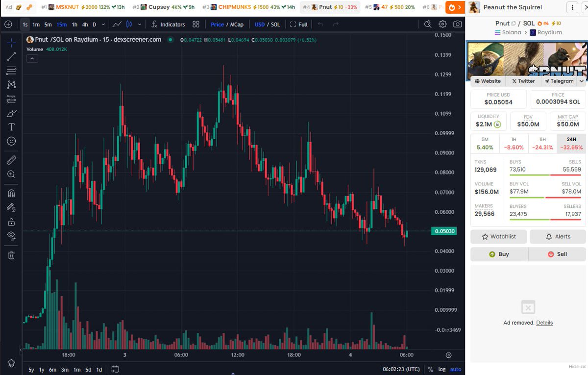Open chart settings gear icon

pyautogui.click(x=442, y=24)
